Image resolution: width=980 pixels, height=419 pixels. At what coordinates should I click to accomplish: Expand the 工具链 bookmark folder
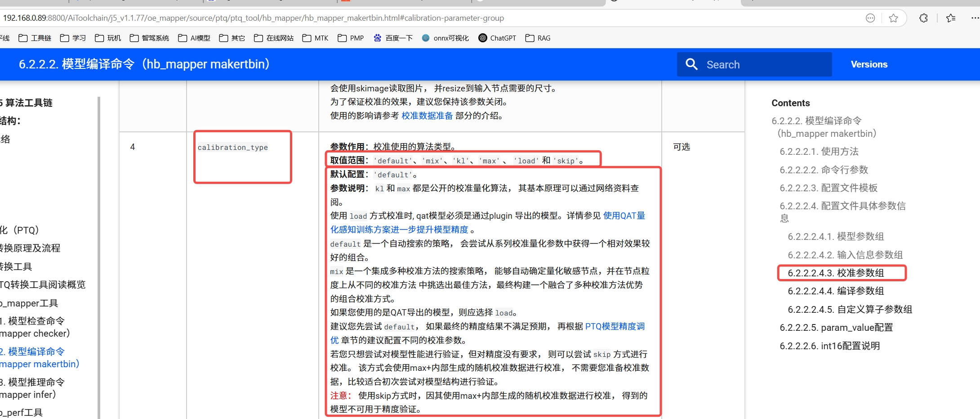(x=35, y=38)
